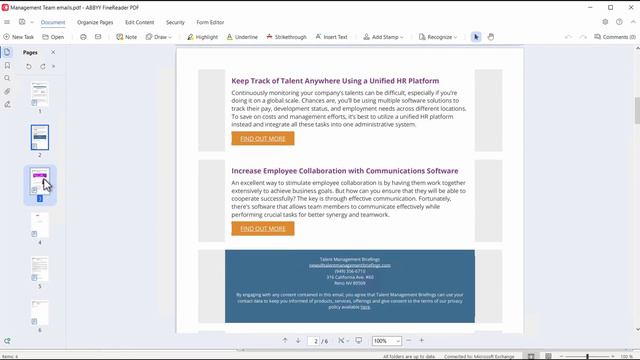Open the Bookmarks panel icon
This screenshot has width=640, height=360.
tap(7, 65)
